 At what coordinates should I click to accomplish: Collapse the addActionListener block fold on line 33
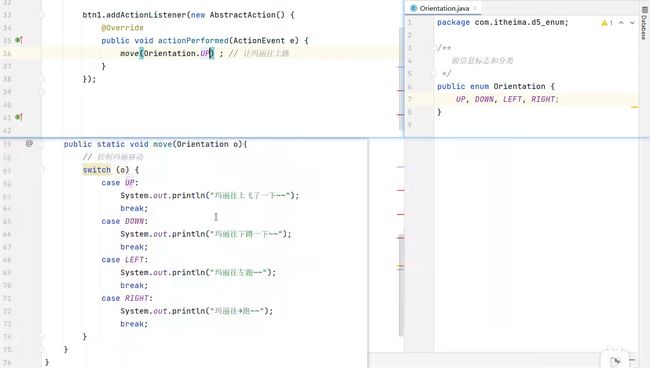click(42, 15)
